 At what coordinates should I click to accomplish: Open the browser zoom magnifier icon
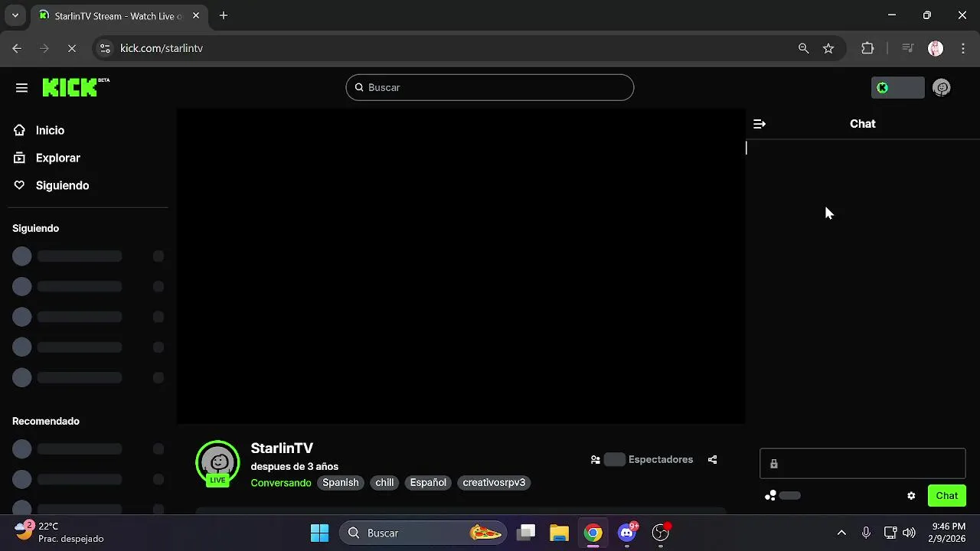point(803,48)
